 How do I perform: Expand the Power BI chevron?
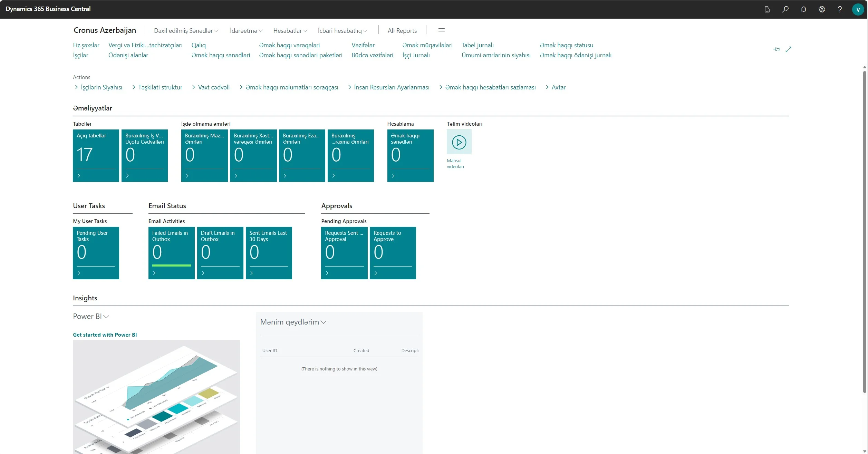click(x=106, y=317)
